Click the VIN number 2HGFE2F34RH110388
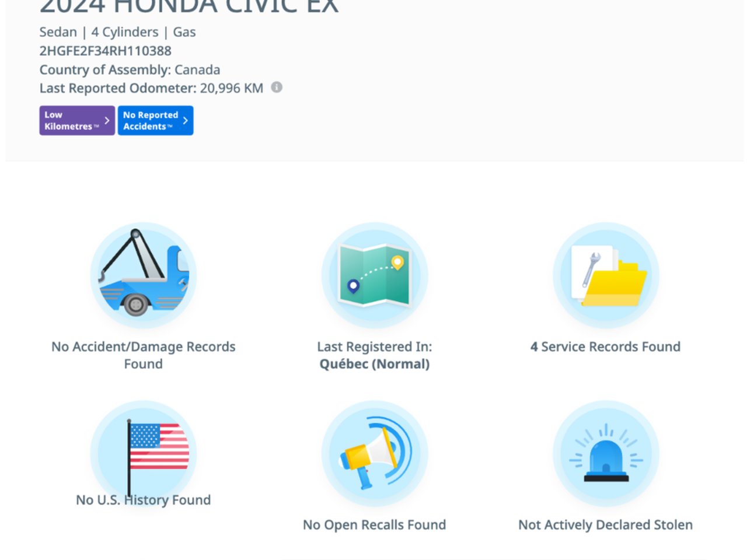Screen dimensions: 747x560 pos(106,51)
